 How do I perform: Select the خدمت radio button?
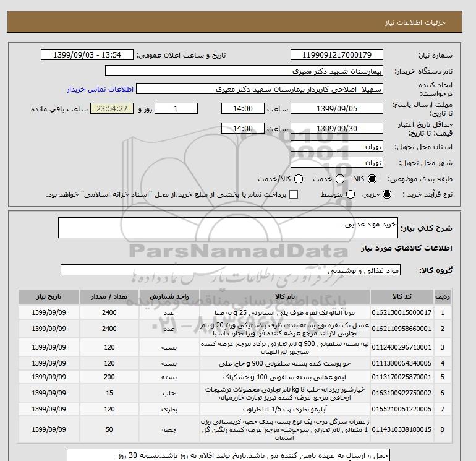click(x=340, y=179)
